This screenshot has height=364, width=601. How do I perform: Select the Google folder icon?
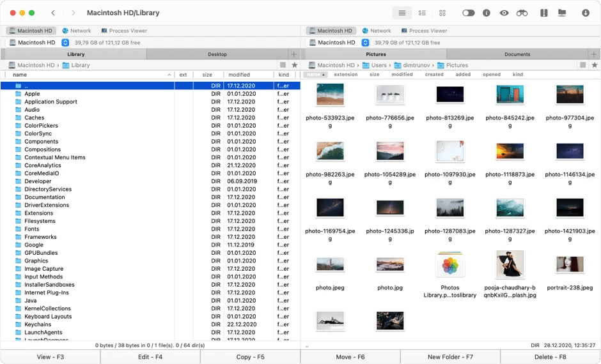click(x=18, y=245)
